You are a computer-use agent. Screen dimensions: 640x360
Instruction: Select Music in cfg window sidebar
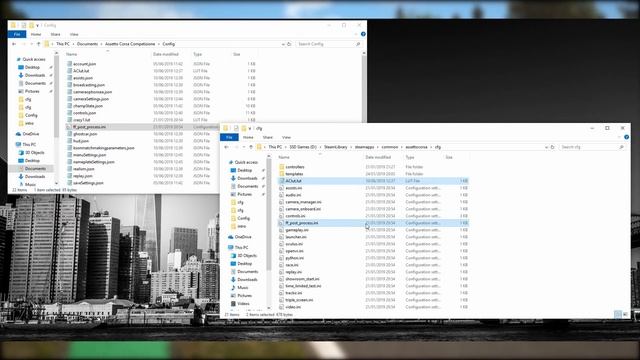click(242, 288)
